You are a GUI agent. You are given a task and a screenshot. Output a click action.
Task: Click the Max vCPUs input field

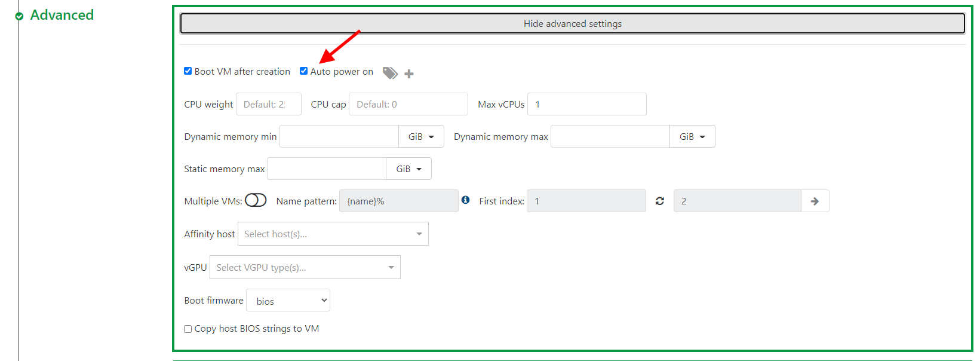pos(586,105)
